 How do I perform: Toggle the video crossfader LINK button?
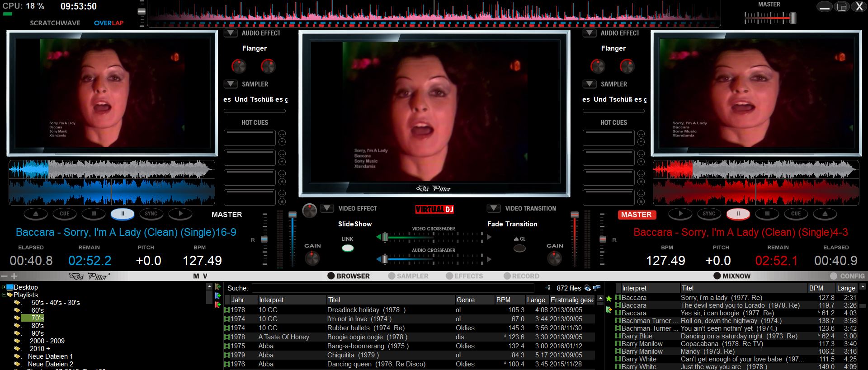[348, 248]
